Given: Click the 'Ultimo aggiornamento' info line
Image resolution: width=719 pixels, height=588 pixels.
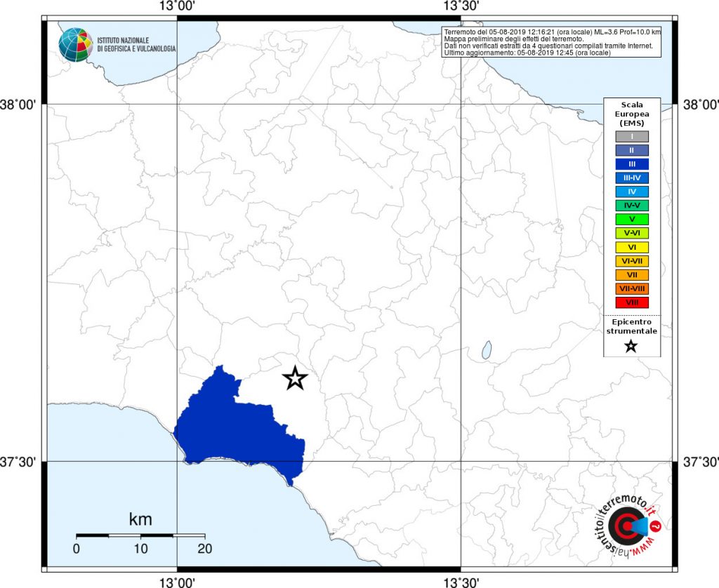Looking at the screenshot, I should point(527,53).
